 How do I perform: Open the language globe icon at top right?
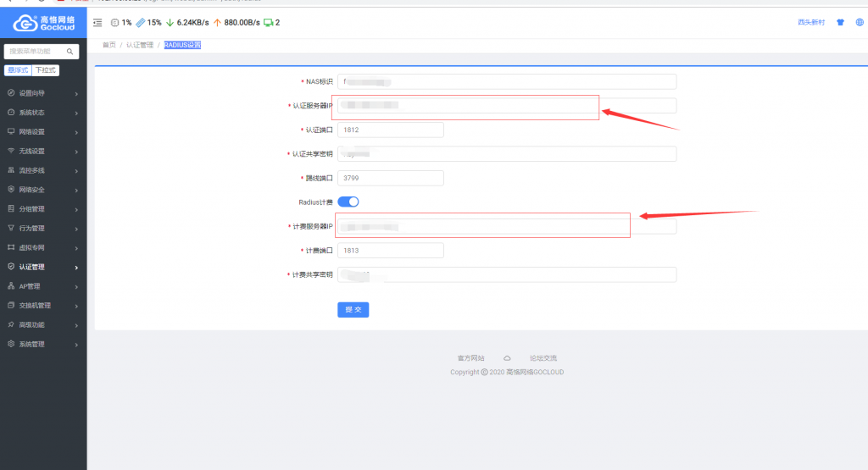pos(860,23)
